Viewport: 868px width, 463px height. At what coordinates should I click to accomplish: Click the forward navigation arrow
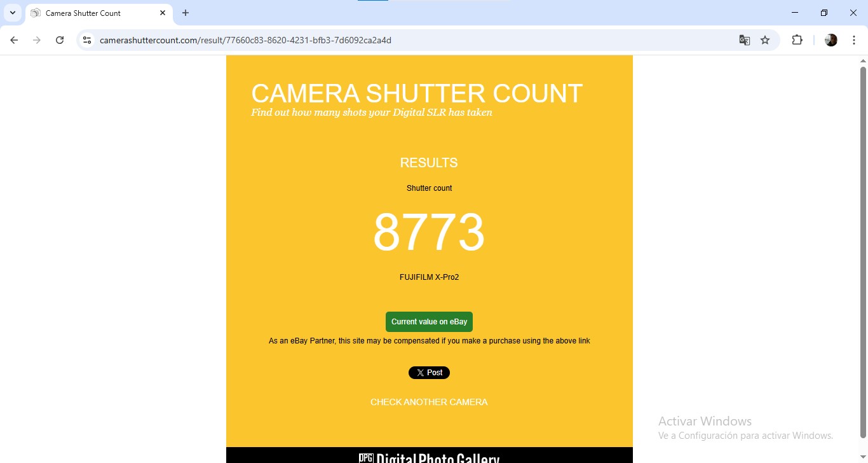click(x=37, y=40)
